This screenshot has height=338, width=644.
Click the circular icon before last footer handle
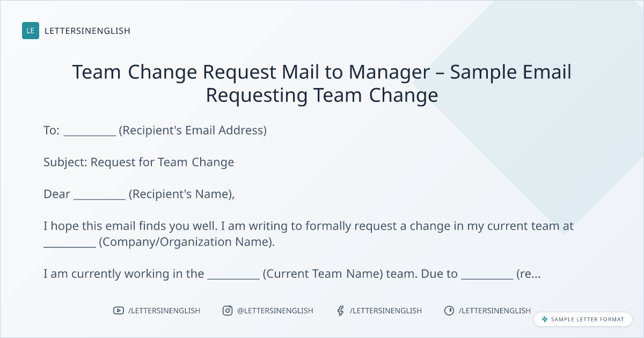[449, 311]
